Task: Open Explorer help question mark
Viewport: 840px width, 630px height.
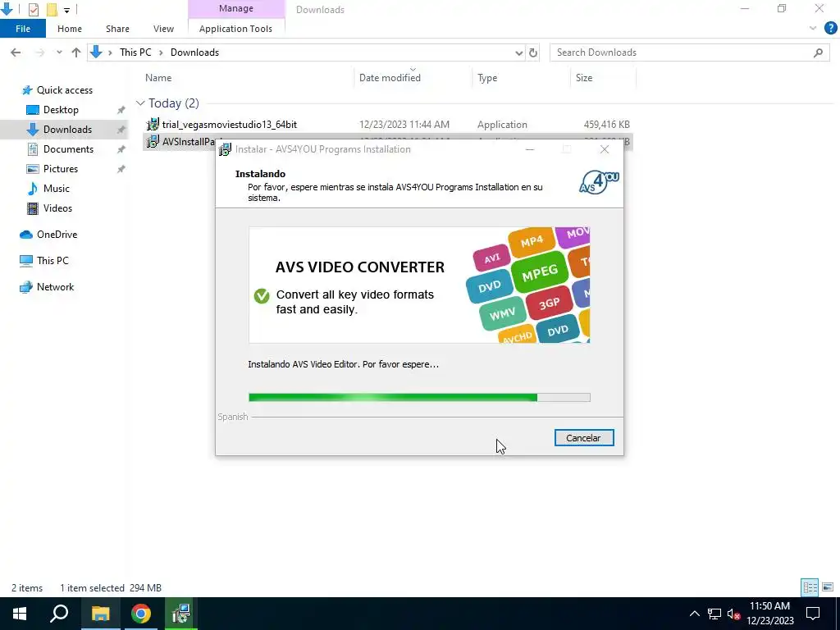Action: [830, 29]
